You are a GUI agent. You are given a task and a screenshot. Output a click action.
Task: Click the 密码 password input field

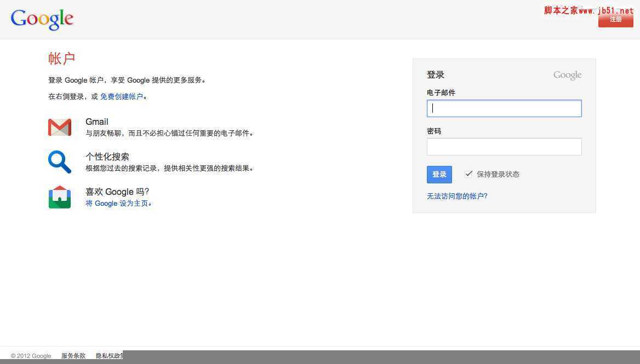click(x=504, y=146)
